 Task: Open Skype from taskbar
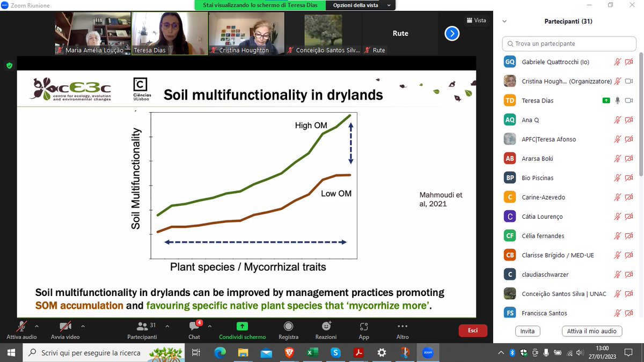(335, 353)
